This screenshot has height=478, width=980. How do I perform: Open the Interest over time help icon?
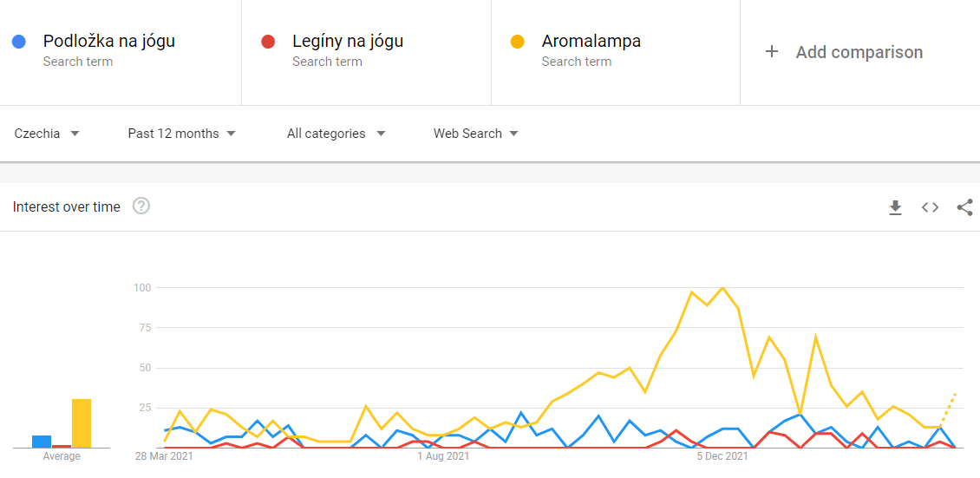tap(140, 206)
